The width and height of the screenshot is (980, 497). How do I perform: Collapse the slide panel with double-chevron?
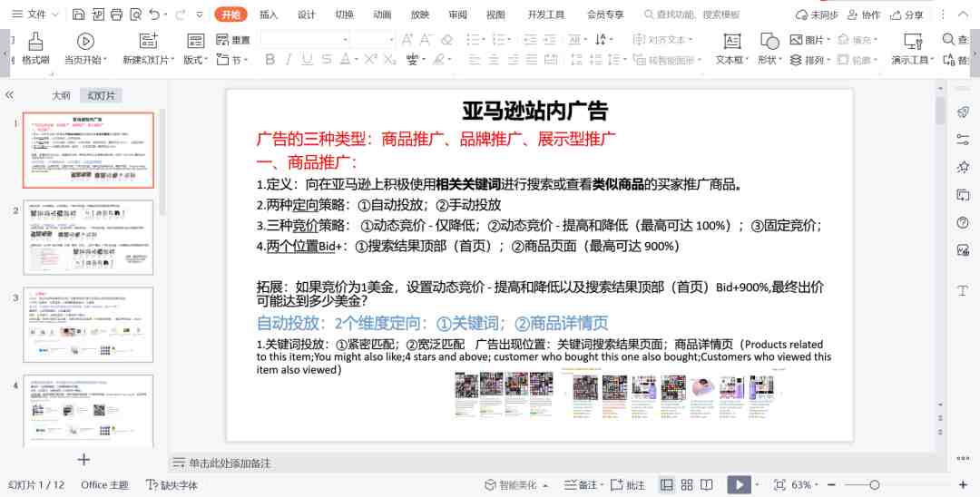pyautogui.click(x=9, y=95)
